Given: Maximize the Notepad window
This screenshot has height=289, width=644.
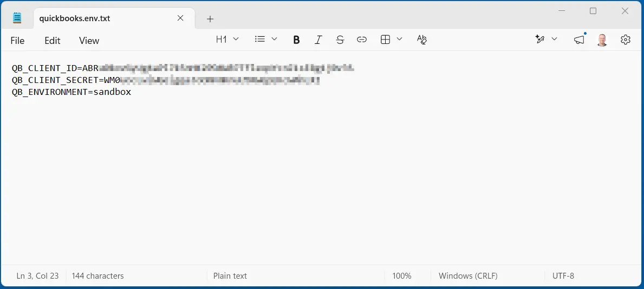Looking at the screenshot, I should (593, 11).
